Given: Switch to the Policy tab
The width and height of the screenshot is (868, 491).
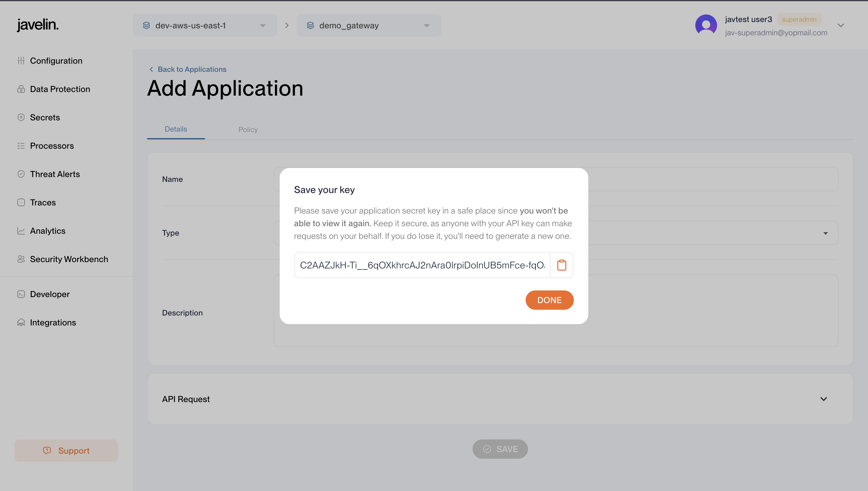Looking at the screenshot, I should [248, 129].
